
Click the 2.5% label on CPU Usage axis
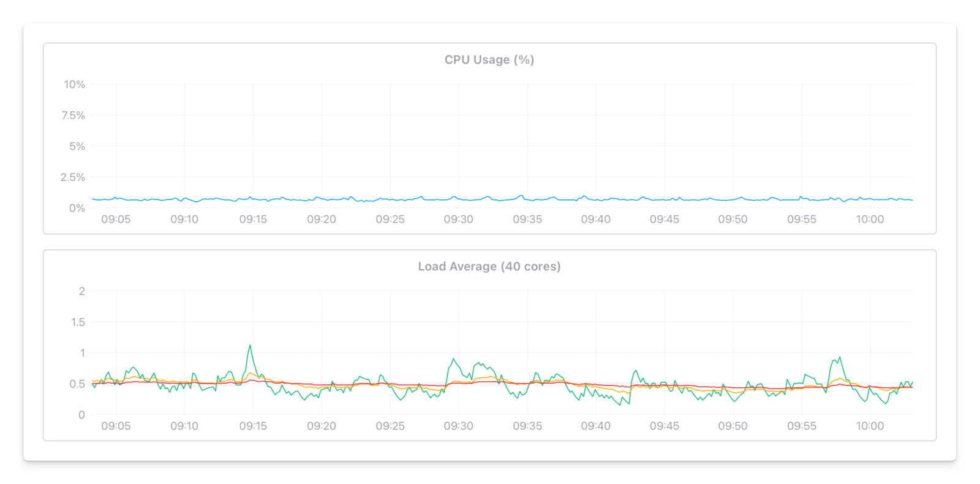[73, 177]
